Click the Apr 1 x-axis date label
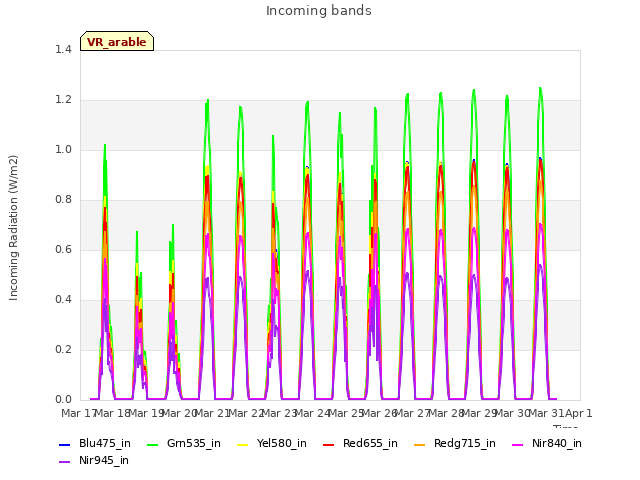 tap(578, 413)
